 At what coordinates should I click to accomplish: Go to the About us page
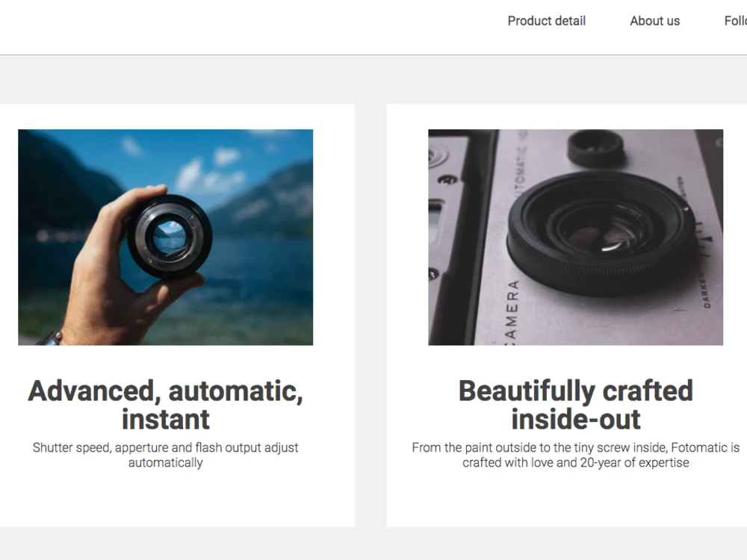(654, 21)
